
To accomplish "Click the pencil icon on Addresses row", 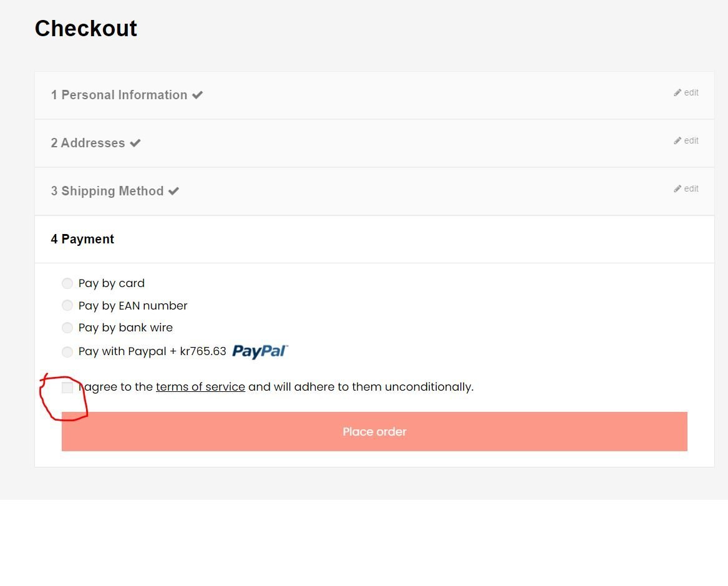I will [x=677, y=140].
